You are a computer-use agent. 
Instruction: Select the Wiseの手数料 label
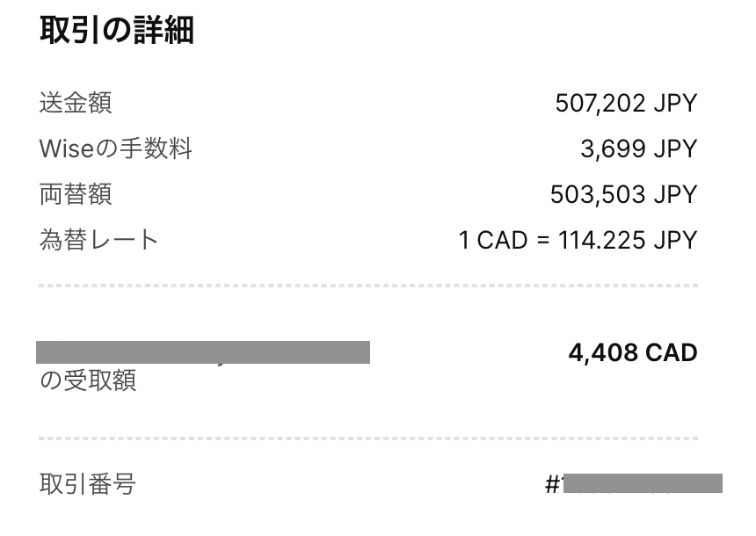[x=116, y=148]
